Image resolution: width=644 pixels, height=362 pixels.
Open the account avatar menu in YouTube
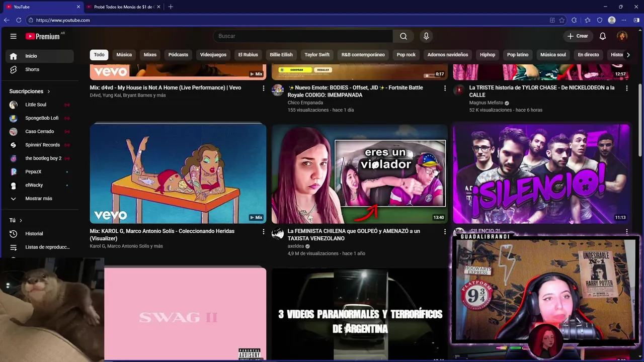[x=622, y=36]
